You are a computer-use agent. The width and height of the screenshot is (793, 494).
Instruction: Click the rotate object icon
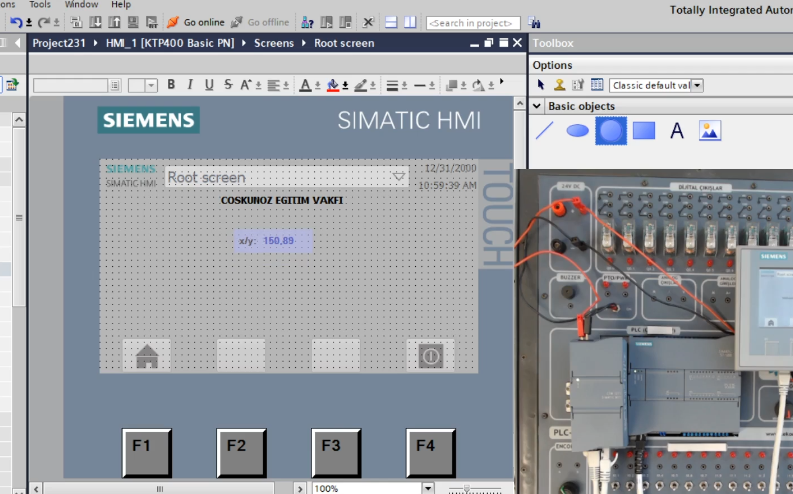478,85
